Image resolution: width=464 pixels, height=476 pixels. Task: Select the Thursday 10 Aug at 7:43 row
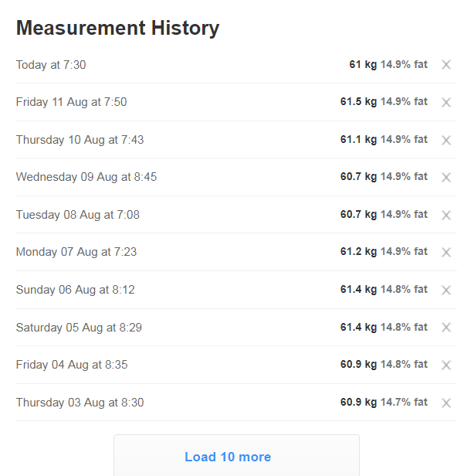point(80,140)
